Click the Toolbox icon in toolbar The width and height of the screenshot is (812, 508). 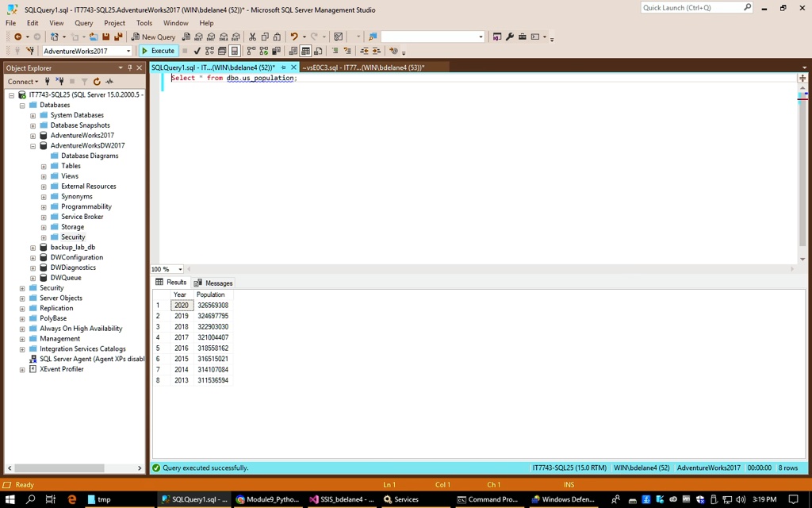(522, 37)
